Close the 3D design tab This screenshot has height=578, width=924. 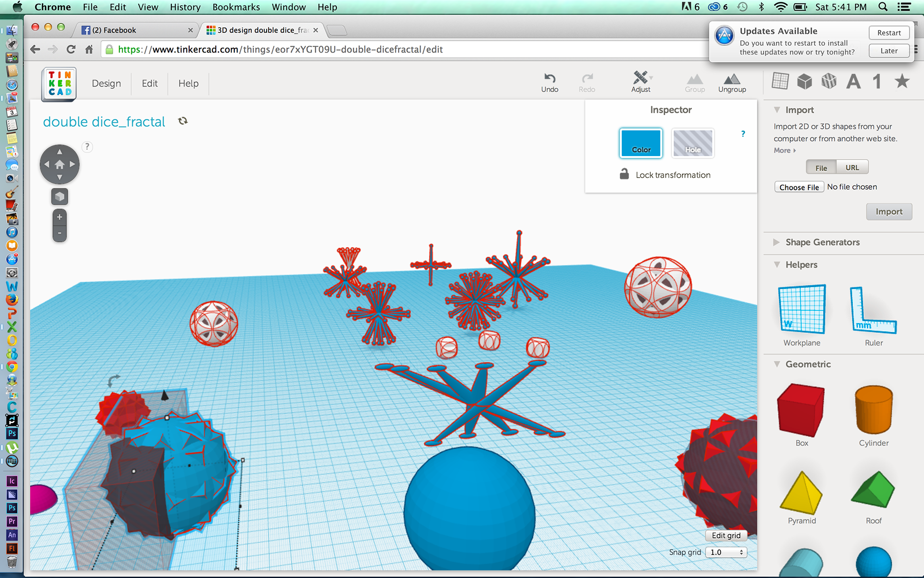tap(316, 30)
